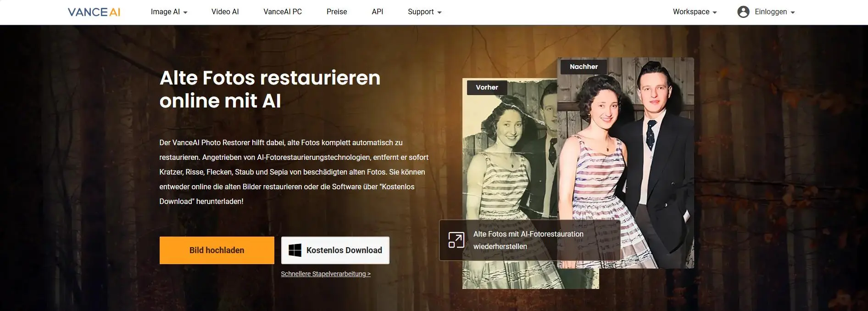Image resolution: width=868 pixels, height=311 pixels.
Task: Click the Alte Fotos restaurieren heading
Action: [x=270, y=89]
